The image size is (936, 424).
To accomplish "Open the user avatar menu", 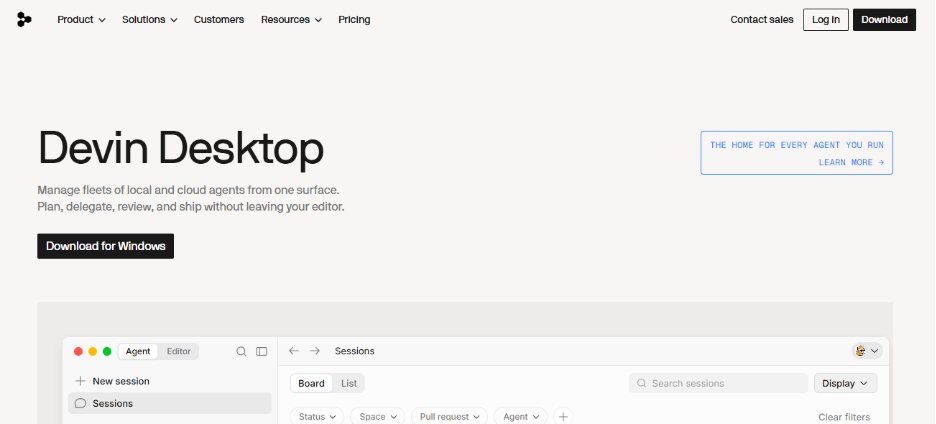I will [x=867, y=351].
